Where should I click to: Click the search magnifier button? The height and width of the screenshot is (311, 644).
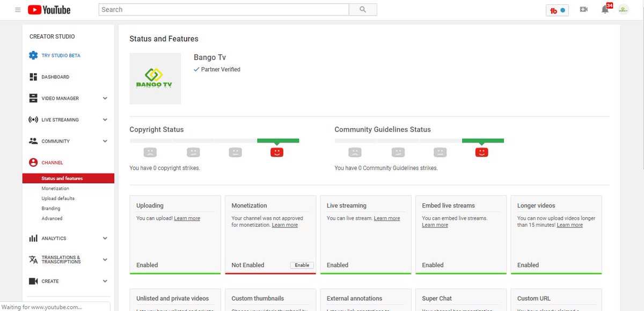[363, 10]
